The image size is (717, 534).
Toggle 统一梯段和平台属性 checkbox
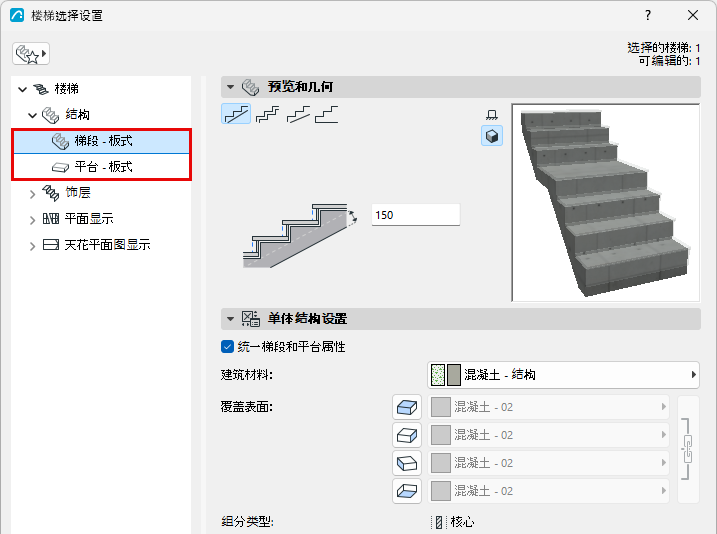point(227,347)
